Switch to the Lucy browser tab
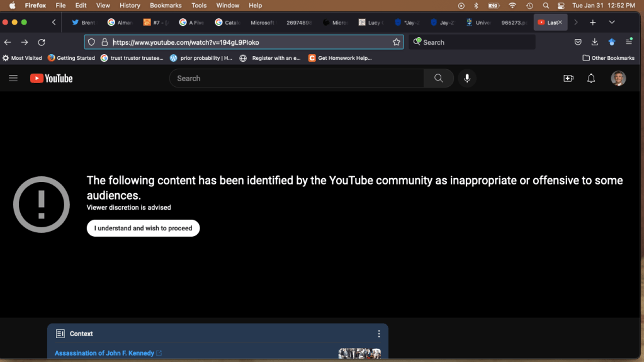Viewport: 644px width, 362px height. pos(370,22)
